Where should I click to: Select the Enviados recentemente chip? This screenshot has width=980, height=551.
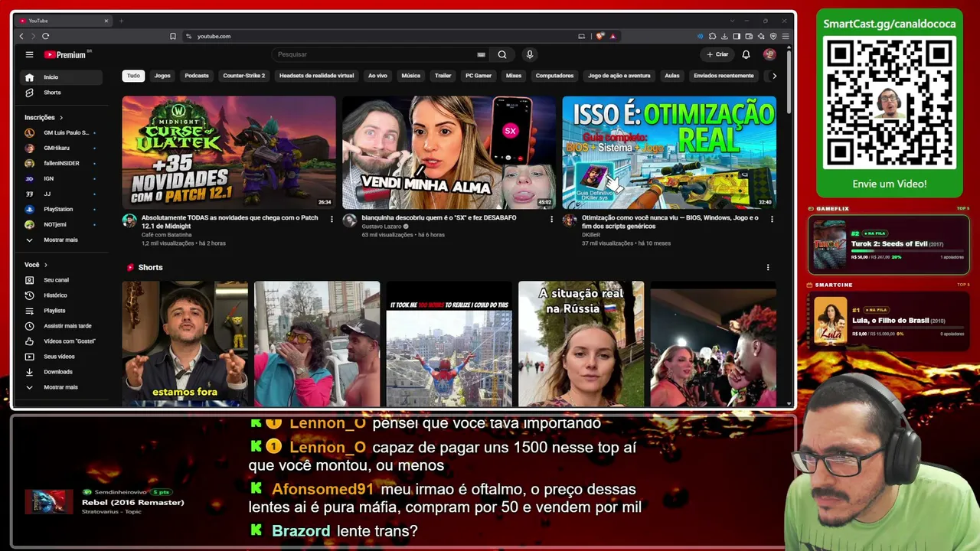(x=724, y=76)
